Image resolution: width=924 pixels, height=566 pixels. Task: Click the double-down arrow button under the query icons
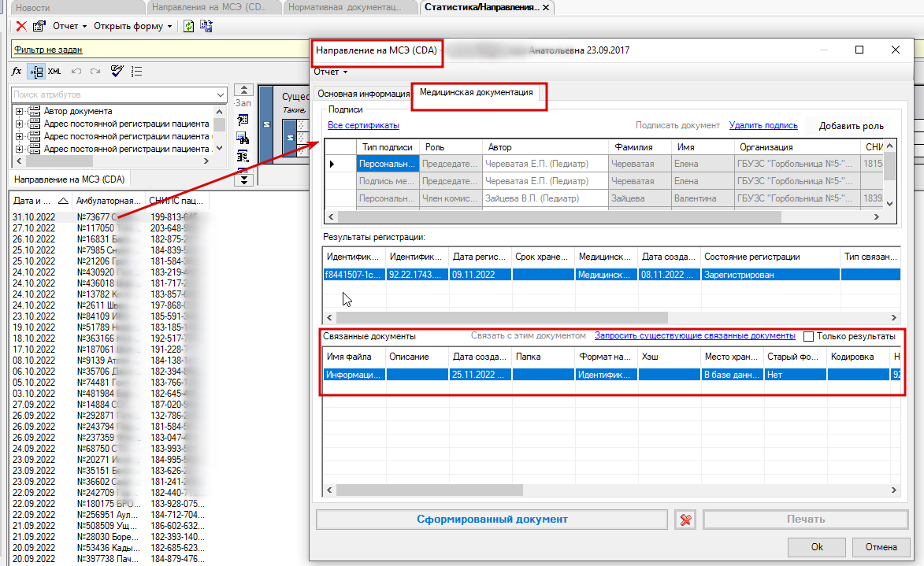pos(244,180)
